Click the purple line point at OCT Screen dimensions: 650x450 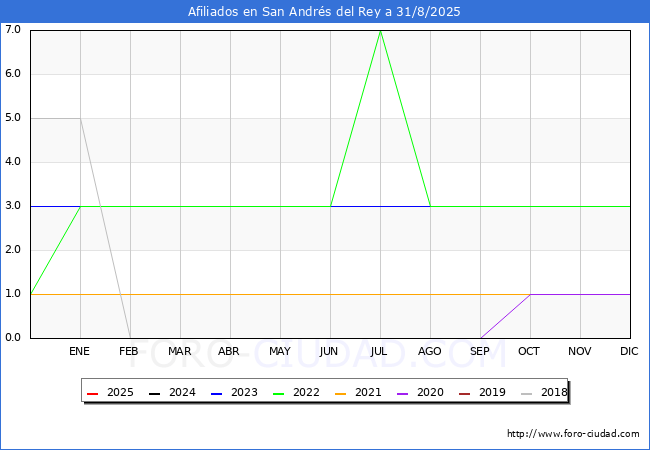click(x=530, y=294)
